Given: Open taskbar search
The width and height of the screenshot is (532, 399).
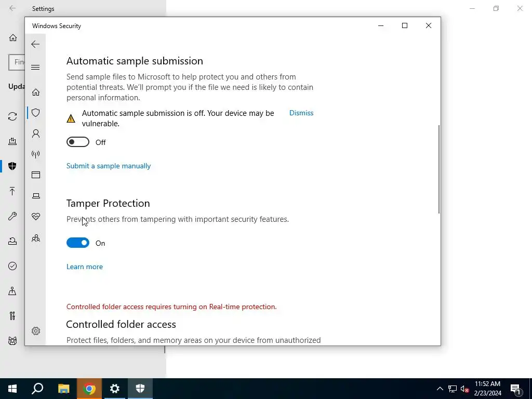Looking at the screenshot, I should (37, 389).
